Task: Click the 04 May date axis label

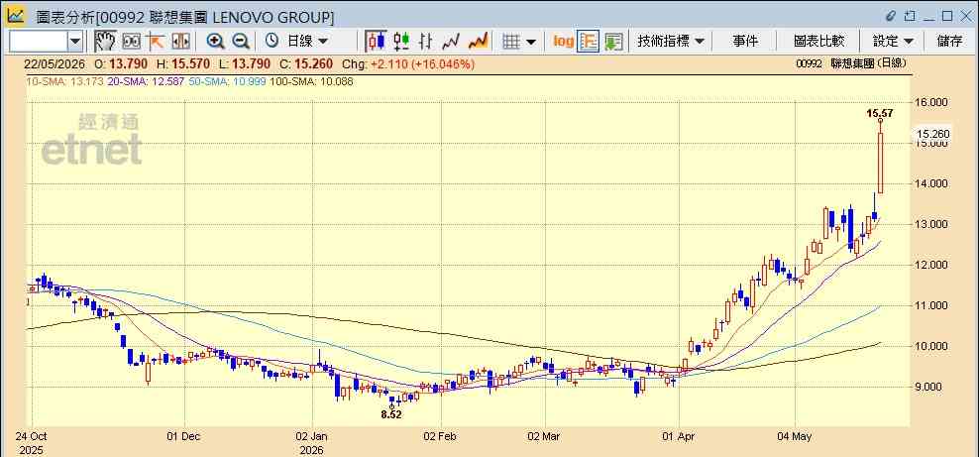Action: click(795, 436)
